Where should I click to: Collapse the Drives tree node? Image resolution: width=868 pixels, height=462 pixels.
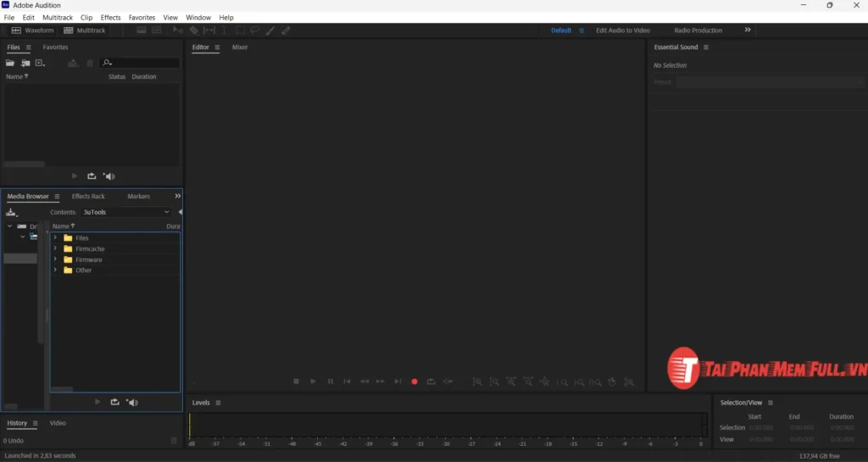click(x=9, y=226)
